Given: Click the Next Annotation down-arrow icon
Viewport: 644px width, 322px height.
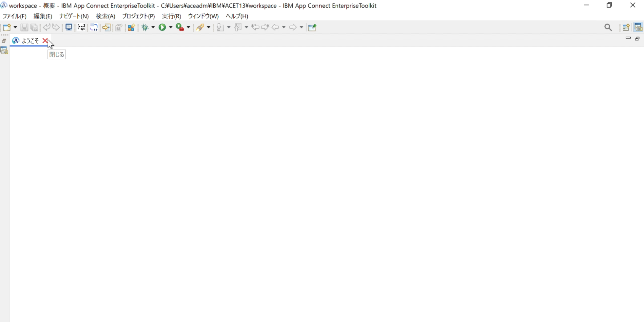Looking at the screenshot, I should click(221, 28).
